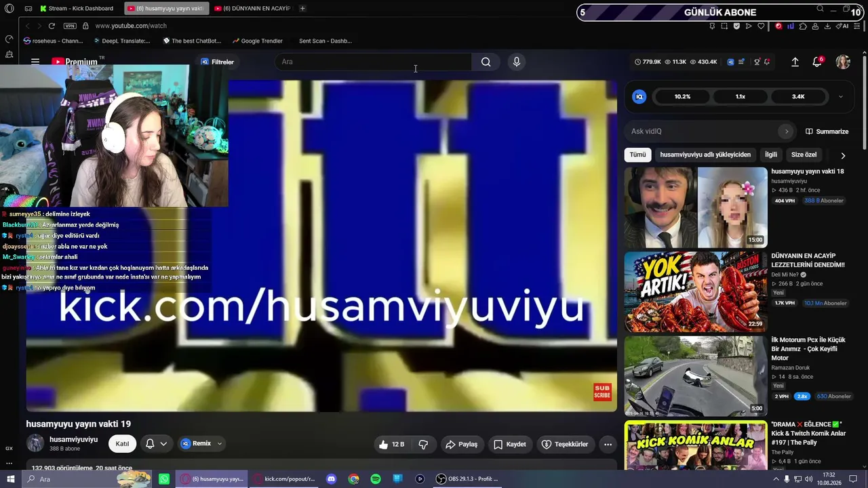Screen dimensions: 868x488
Task: Open Discord from the taskbar
Action: 331,479
